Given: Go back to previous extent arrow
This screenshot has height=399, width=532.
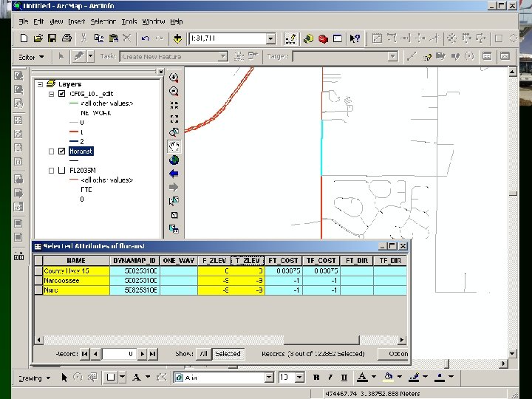Looking at the screenshot, I should pyautogui.click(x=174, y=174).
